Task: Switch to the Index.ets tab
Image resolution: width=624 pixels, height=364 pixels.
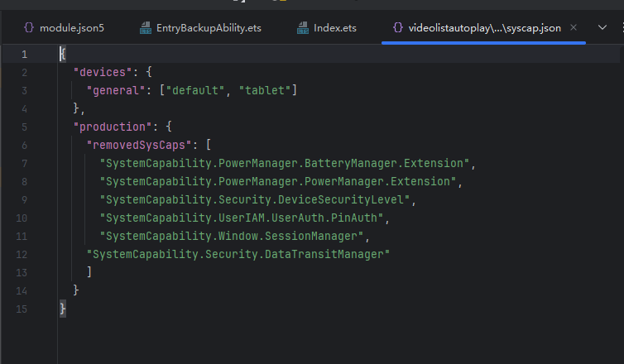Action: click(327, 28)
